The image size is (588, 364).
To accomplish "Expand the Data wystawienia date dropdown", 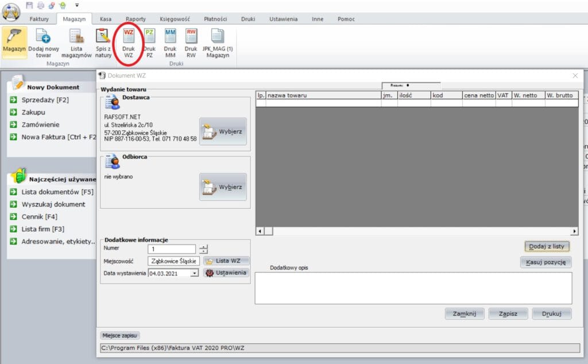I will coord(195,273).
